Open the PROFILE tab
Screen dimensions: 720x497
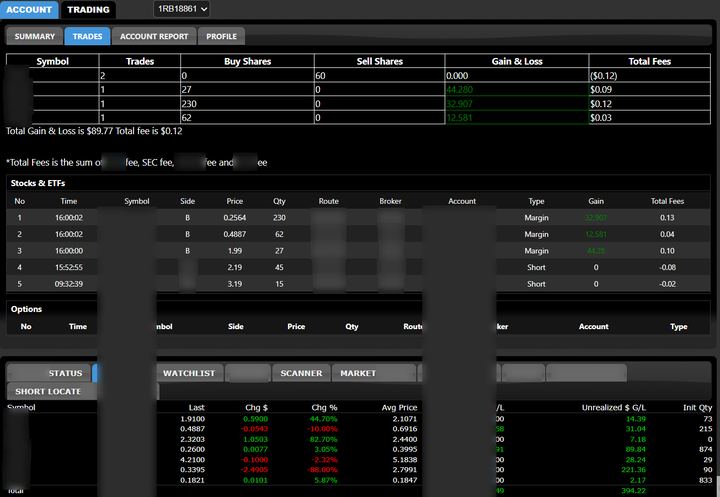pyautogui.click(x=221, y=36)
